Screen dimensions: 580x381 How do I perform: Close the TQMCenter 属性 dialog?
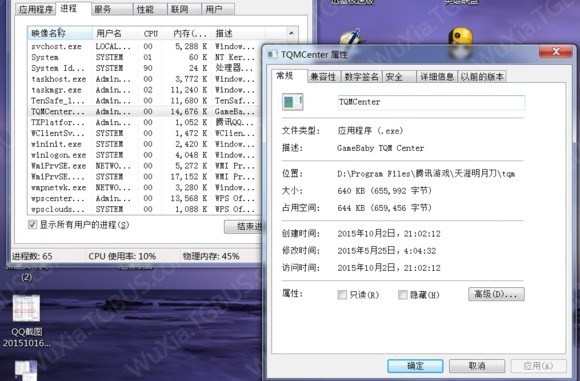[x=556, y=52]
